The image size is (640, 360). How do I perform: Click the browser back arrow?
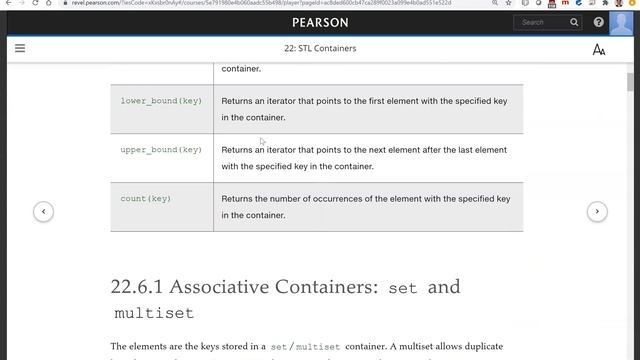point(9,3)
